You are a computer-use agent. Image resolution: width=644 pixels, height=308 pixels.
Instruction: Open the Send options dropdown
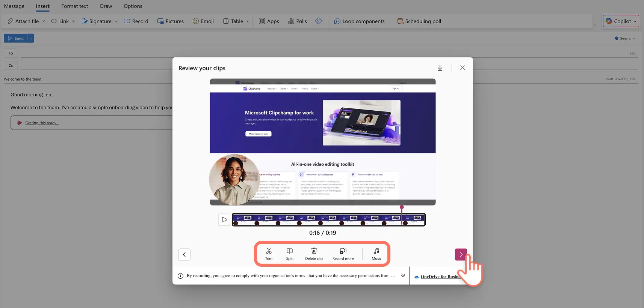pos(31,38)
